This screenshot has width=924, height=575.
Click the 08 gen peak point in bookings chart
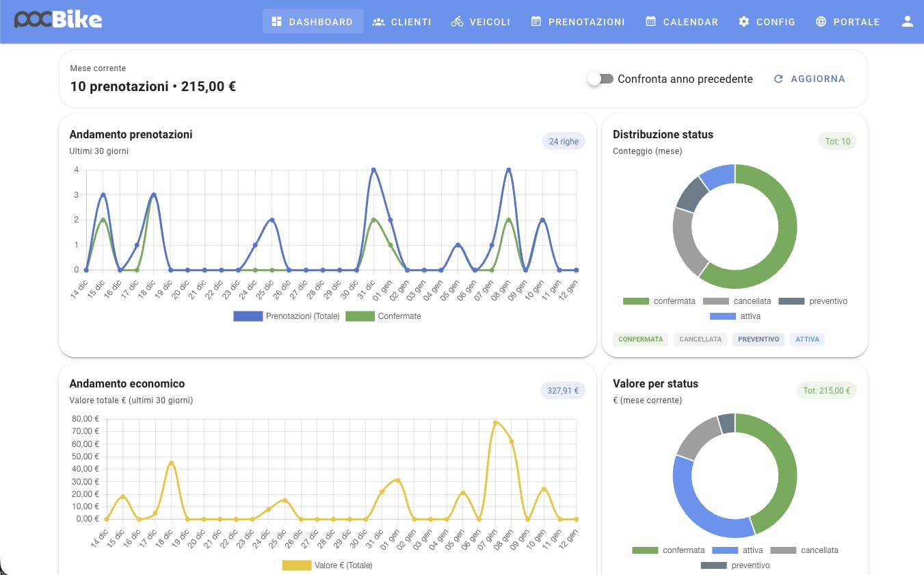tap(508, 170)
